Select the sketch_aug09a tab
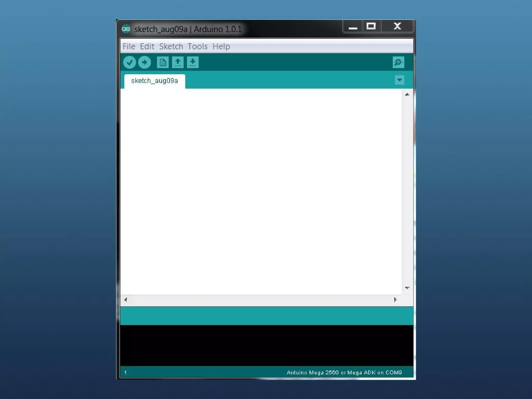The height and width of the screenshot is (399, 532). tap(155, 81)
